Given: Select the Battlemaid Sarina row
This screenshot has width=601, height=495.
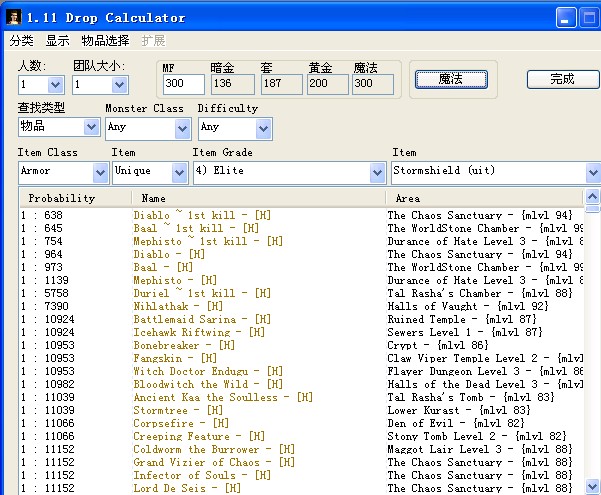Looking at the screenshot, I should tap(301, 319).
